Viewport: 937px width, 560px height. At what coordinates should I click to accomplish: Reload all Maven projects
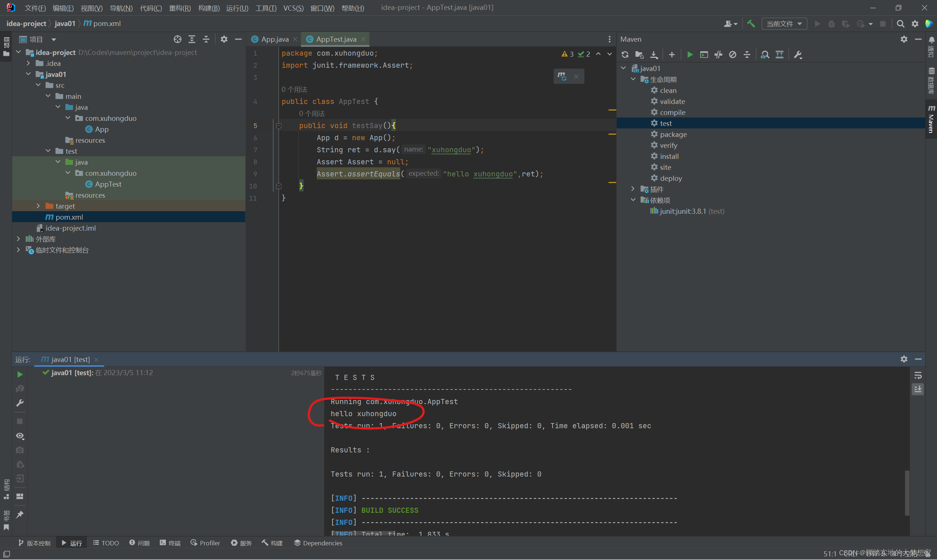625,55
